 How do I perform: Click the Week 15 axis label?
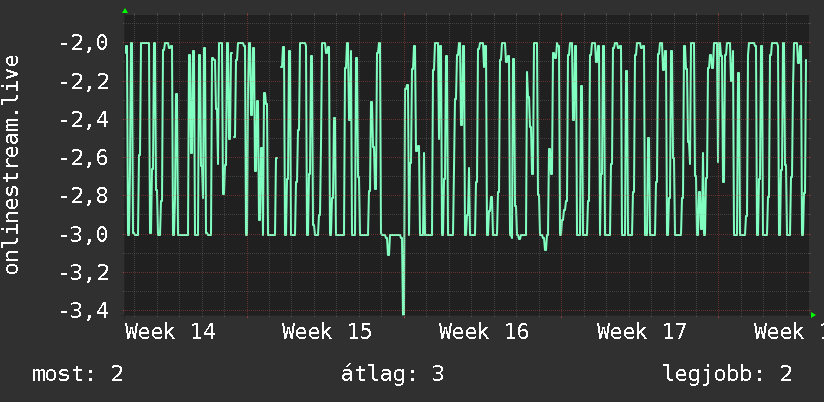327,332
